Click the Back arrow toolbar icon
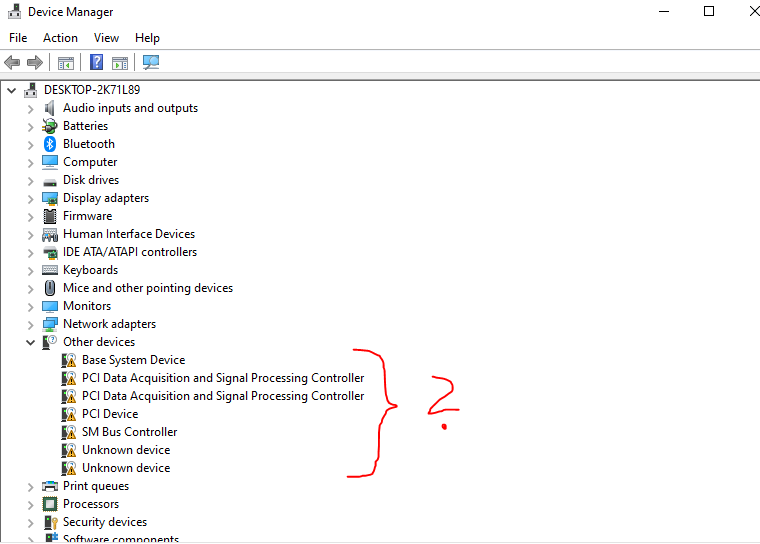 [12, 62]
